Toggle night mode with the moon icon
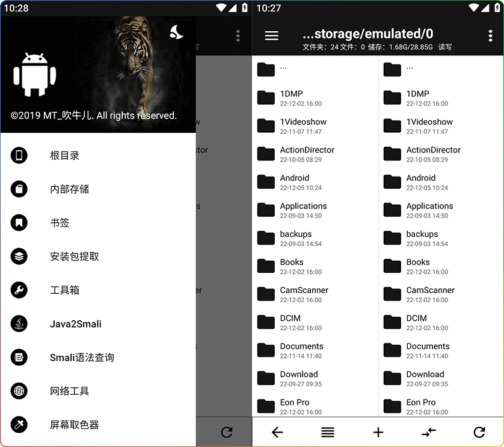Screen dimensions: 504x447 tap(176, 32)
